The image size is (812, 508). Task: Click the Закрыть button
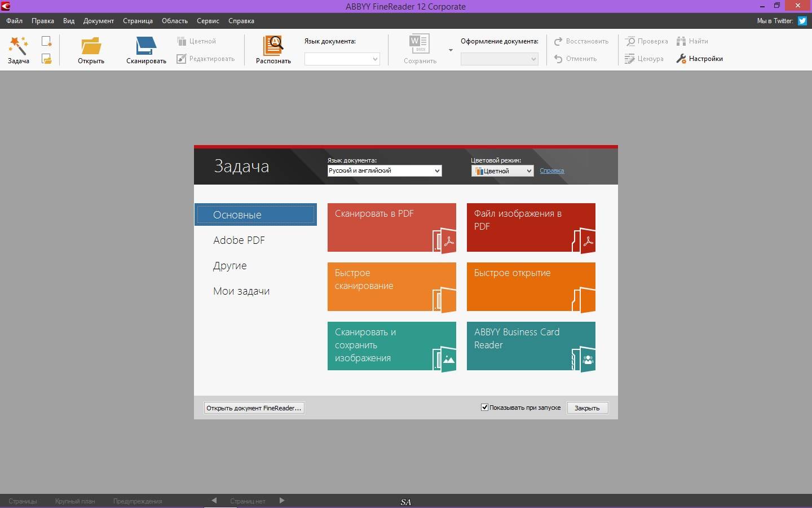point(587,408)
